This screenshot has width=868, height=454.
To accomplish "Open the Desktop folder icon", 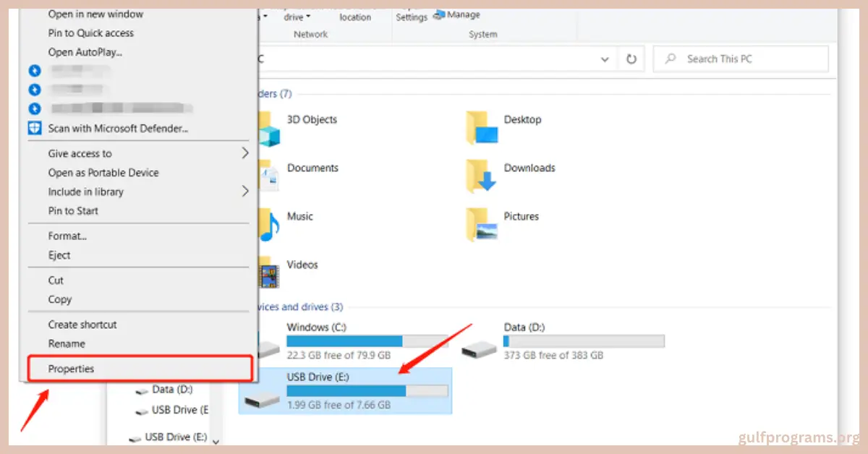I will pyautogui.click(x=482, y=128).
